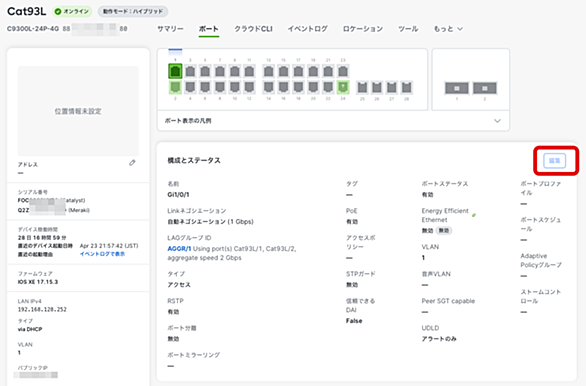
Task: Select stack port 2 in right module panel
Action: point(485,88)
